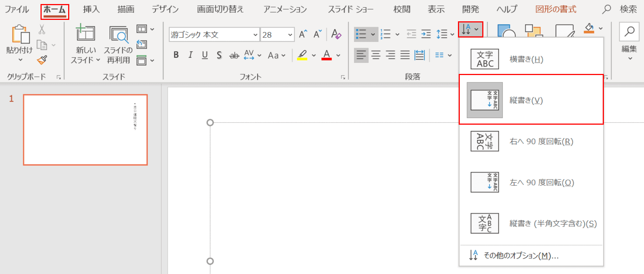Open the font name dropdown (游ゴシック 本文)
This screenshot has height=274, width=644.
click(x=255, y=35)
